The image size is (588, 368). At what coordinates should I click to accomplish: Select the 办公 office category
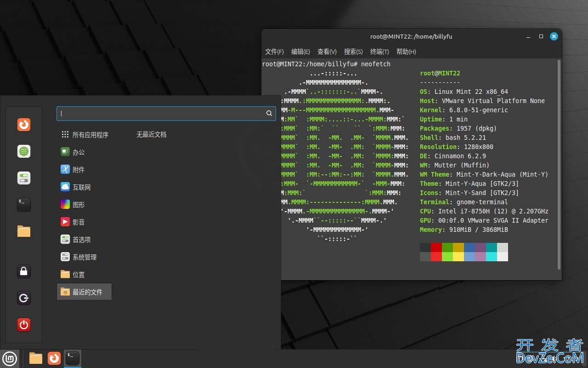(x=85, y=152)
